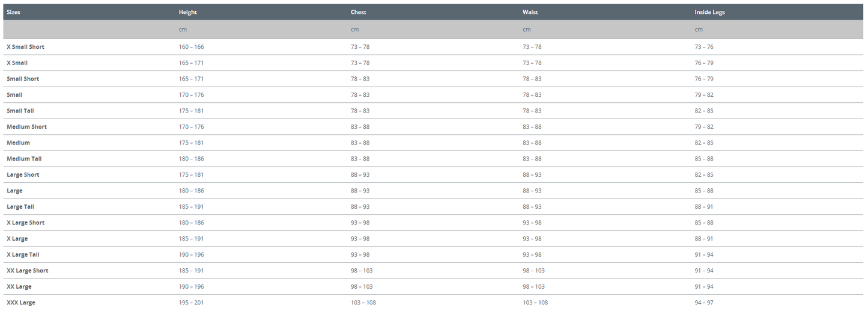Click the height value for Medium Tall
The image size is (868, 314).
[x=191, y=159]
